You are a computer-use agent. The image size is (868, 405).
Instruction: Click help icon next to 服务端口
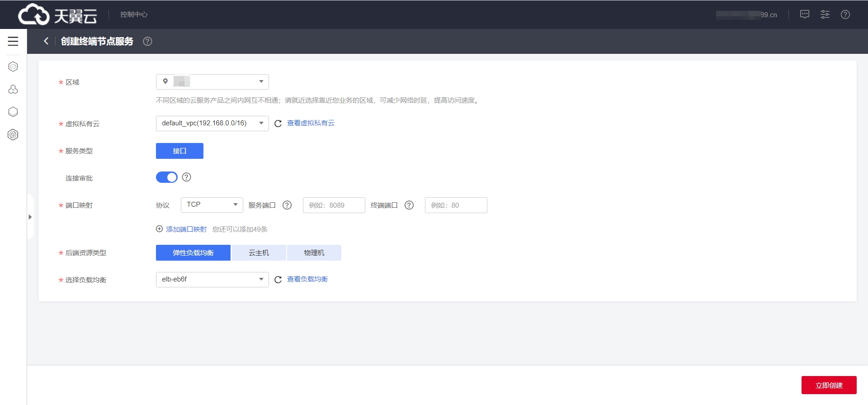coord(287,205)
